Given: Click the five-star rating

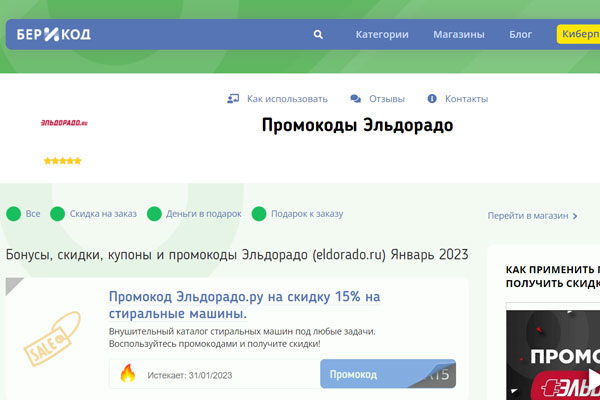Looking at the screenshot, I should click(x=62, y=161).
